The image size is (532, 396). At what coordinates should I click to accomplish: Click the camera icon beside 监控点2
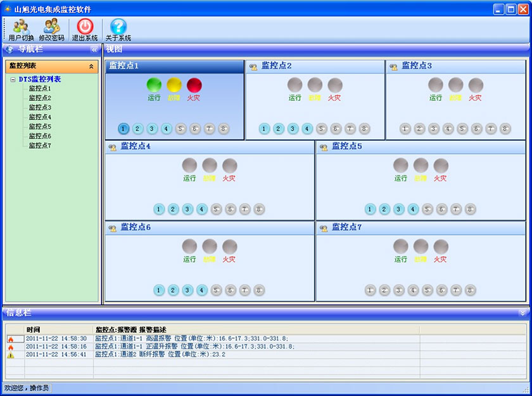point(253,67)
